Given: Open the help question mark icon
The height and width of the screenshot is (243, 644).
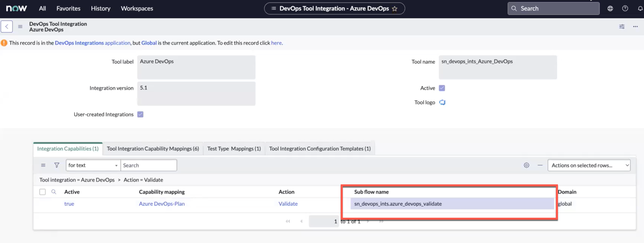Looking at the screenshot, I should (x=625, y=8).
